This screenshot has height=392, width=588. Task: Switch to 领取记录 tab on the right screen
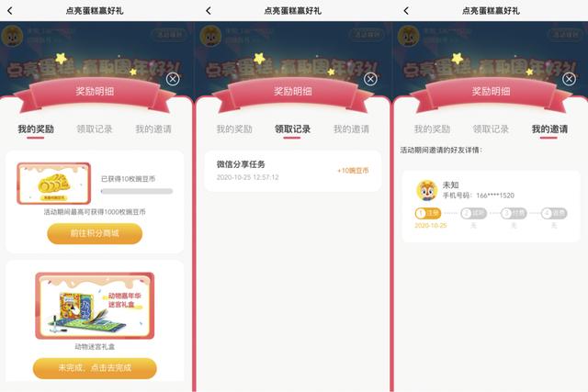point(491,129)
